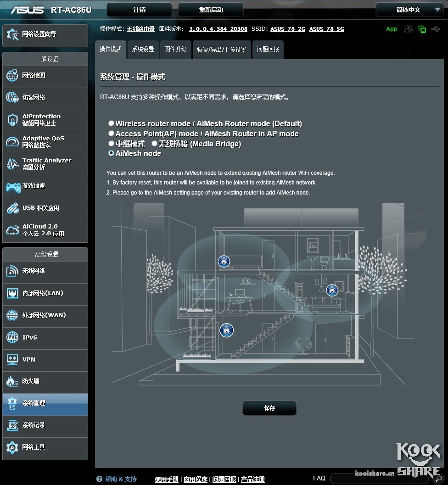
Task: Switch to 系统设置 tab
Action: coord(143,50)
